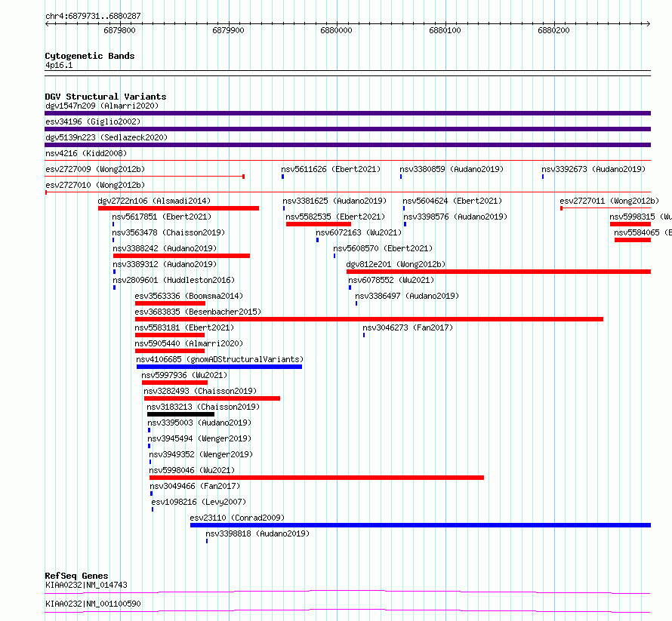Click the nsv5998046 (Wu2021) red bar

point(316,478)
